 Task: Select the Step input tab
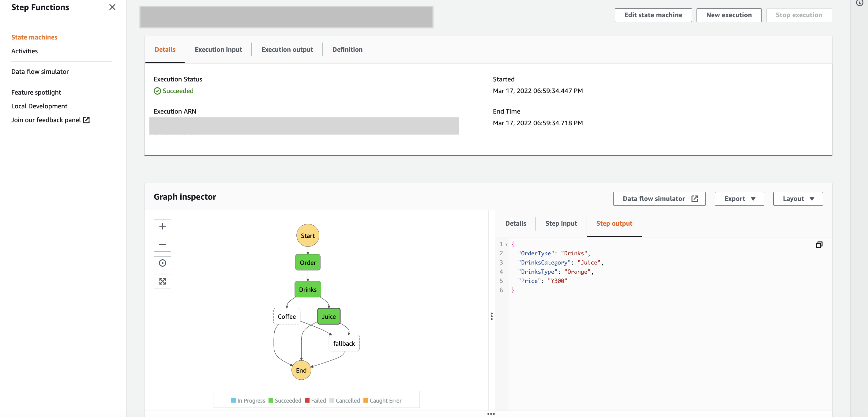point(561,223)
